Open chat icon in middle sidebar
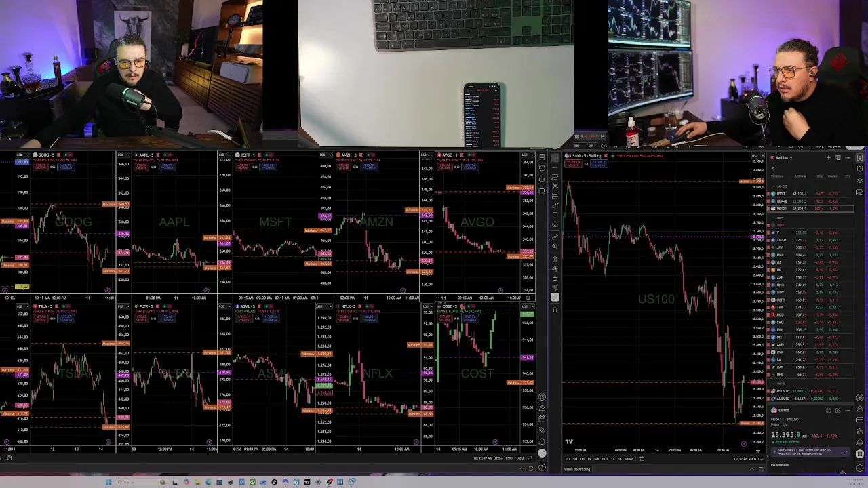868x488 pixels. point(542,191)
